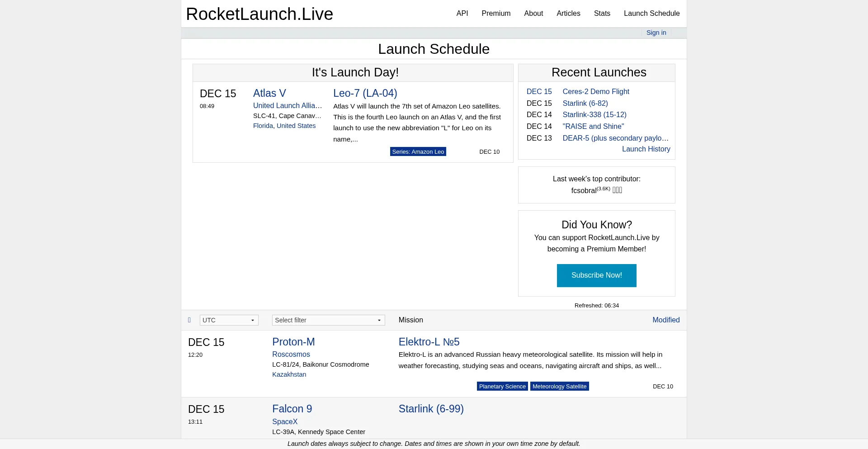Image resolution: width=868 pixels, height=449 pixels.
Task: Open the Starlink (6-82) launch entry
Action: (x=585, y=103)
